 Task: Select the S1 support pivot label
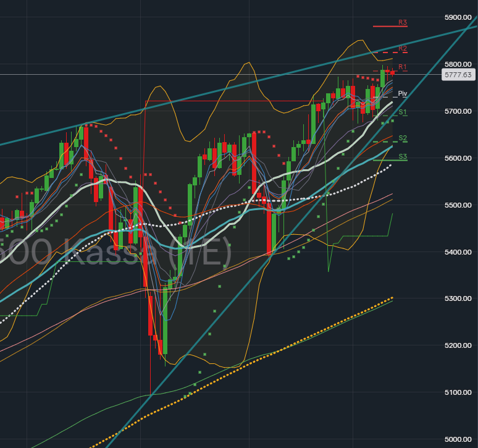tap(403, 112)
